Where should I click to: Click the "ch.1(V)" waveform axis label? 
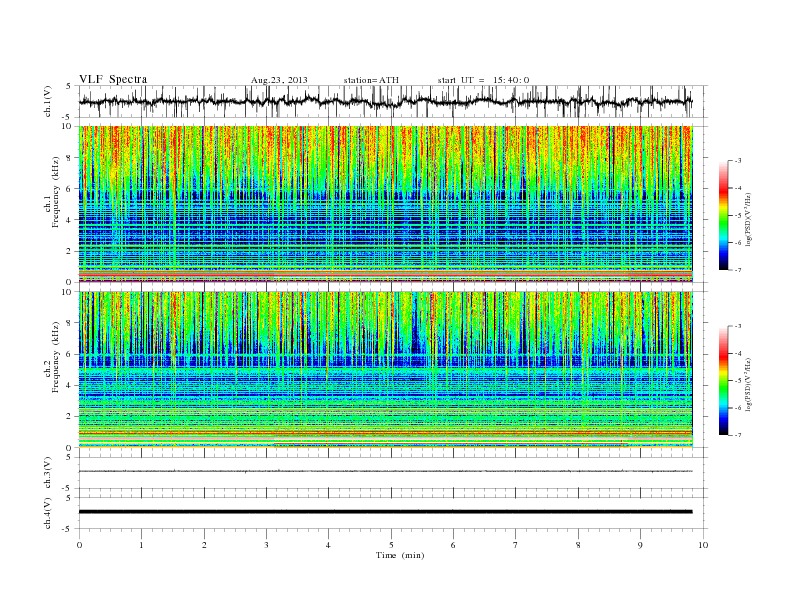tap(47, 101)
